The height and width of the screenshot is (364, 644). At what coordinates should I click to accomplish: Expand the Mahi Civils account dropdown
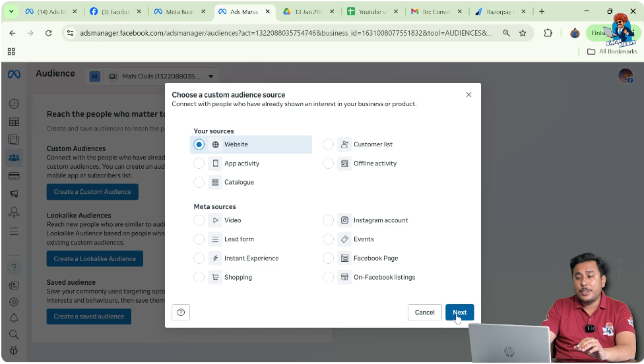pyautogui.click(x=210, y=76)
